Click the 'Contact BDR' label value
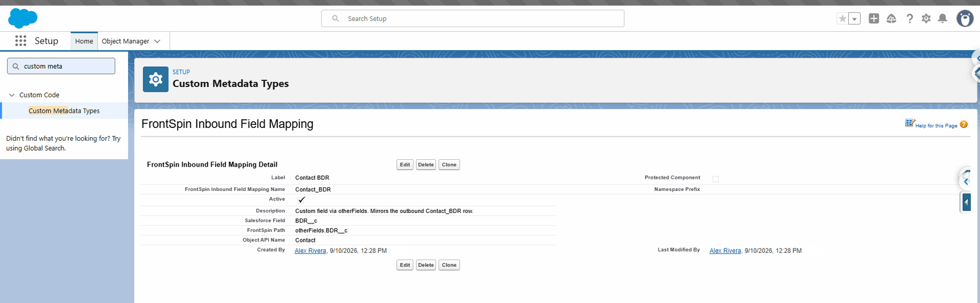The height and width of the screenshot is (303, 980). tap(312, 178)
